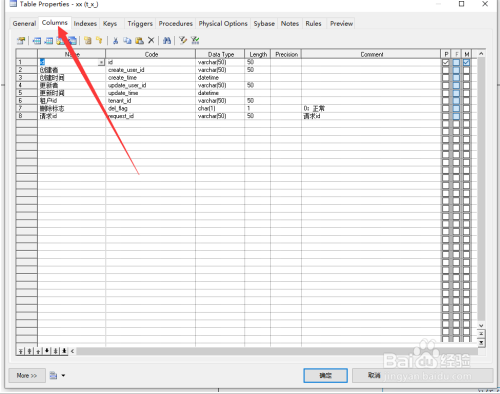Move the row up one page
The image size is (500, 394).
tap(29, 351)
